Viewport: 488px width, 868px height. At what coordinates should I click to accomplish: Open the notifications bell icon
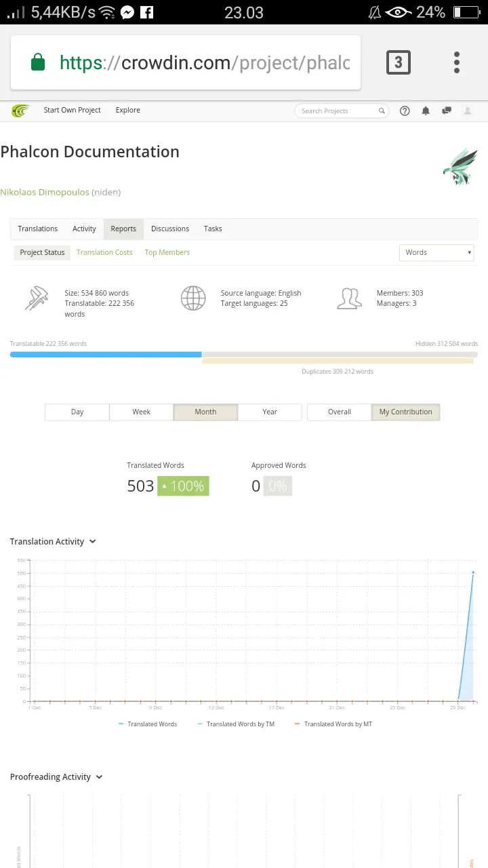coord(426,111)
